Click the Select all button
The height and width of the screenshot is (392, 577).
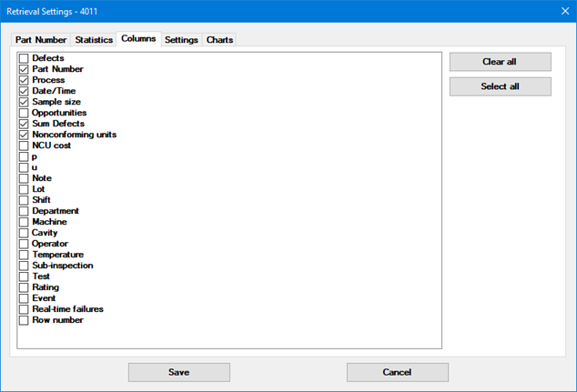click(x=500, y=86)
